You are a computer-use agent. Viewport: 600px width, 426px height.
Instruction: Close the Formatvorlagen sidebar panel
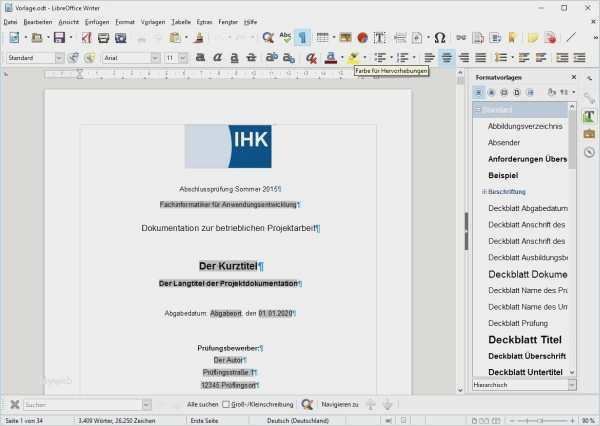[x=574, y=77]
